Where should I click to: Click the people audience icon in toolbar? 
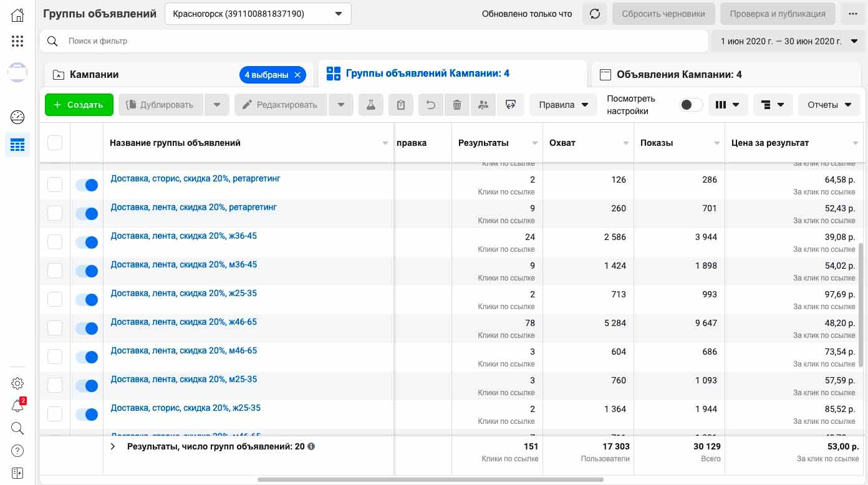(483, 105)
